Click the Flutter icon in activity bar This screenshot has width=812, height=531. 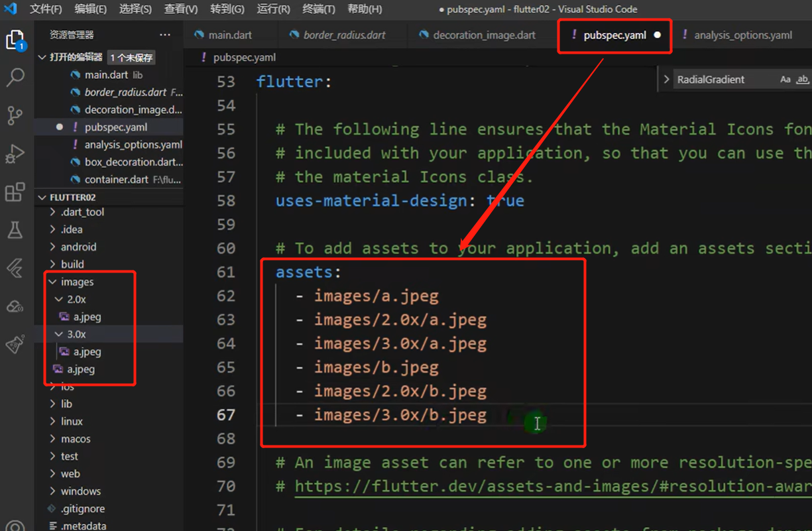tap(15, 268)
